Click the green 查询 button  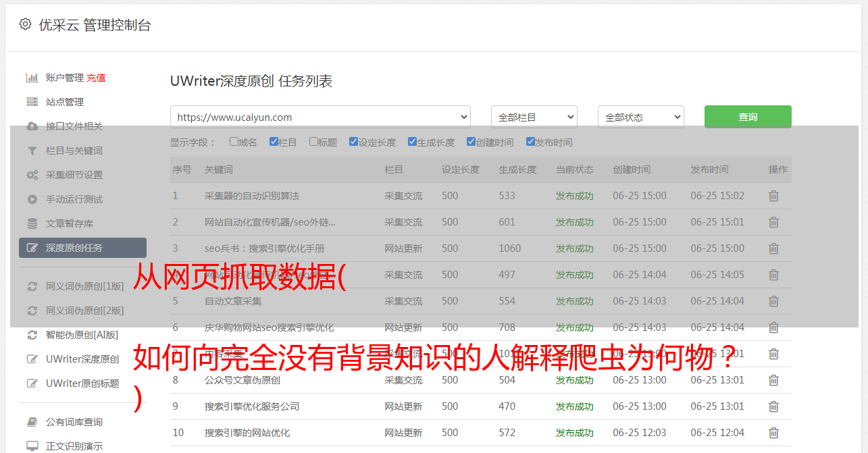(748, 117)
